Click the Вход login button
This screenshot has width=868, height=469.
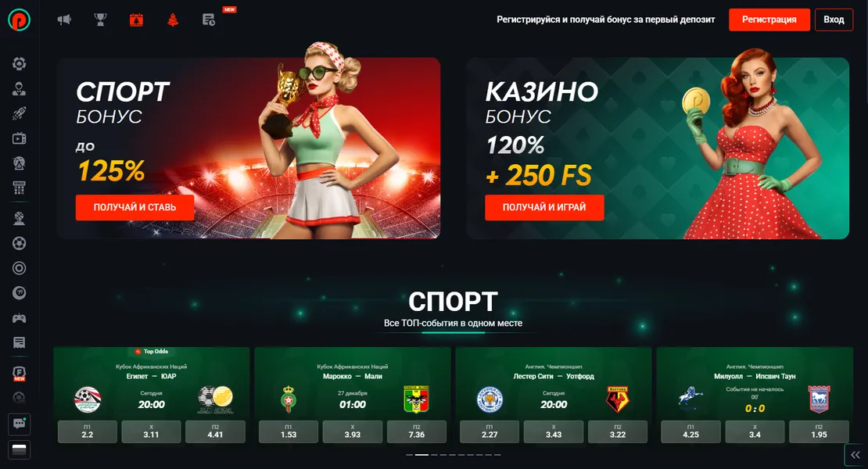[x=834, y=20]
